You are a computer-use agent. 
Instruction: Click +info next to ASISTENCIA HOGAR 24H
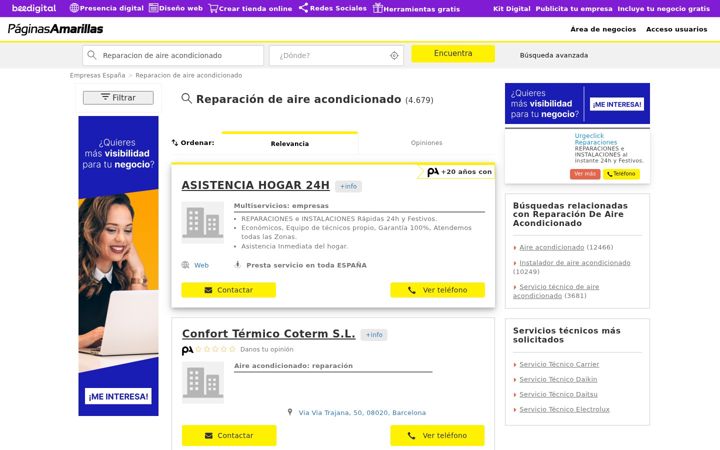click(x=348, y=186)
